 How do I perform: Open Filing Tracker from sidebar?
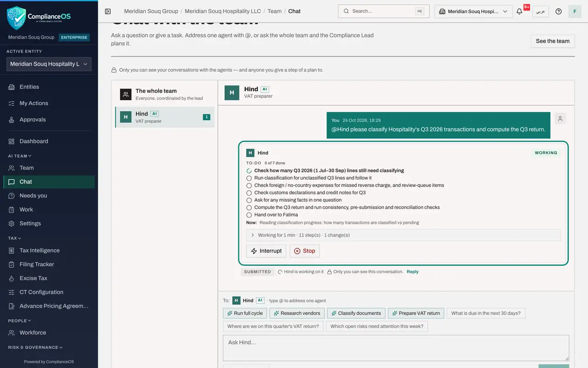click(49, 264)
